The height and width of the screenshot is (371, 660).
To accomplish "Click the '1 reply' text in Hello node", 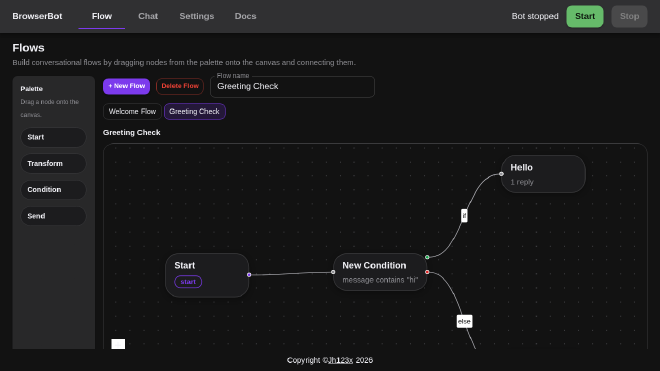I will coord(522,182).
